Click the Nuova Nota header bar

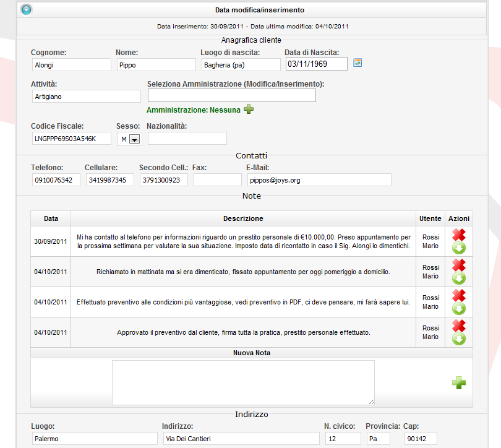[252, 353]
